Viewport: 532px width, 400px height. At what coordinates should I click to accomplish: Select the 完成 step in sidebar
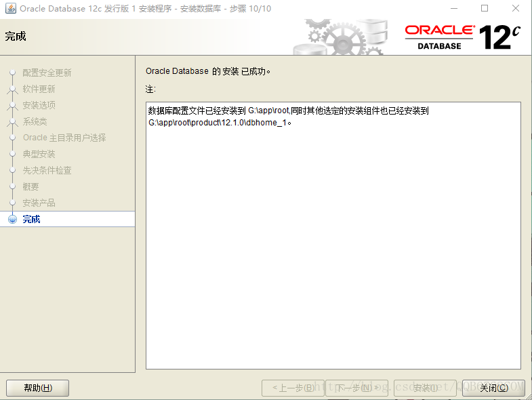[31, 220]
